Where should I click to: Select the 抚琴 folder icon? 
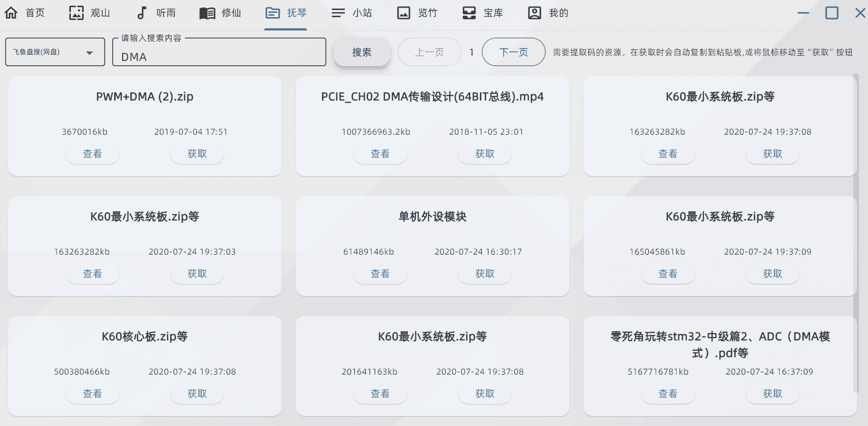coord(273,13)
